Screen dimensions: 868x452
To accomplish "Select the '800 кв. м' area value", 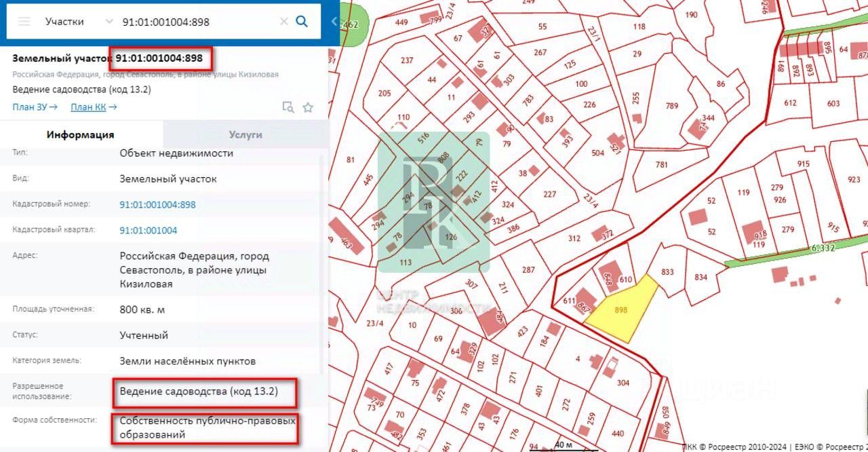I will tap(142, 309).
